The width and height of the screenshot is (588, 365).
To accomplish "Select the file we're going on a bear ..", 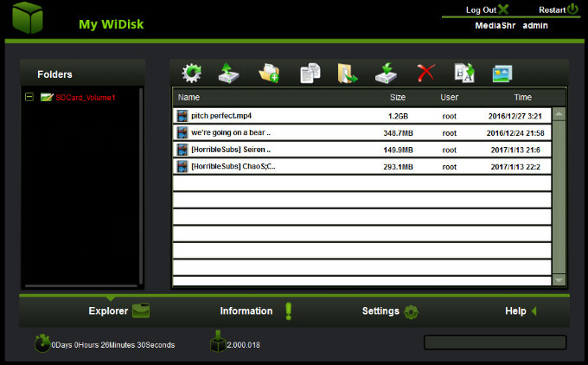I will click(x=231, y=132).
